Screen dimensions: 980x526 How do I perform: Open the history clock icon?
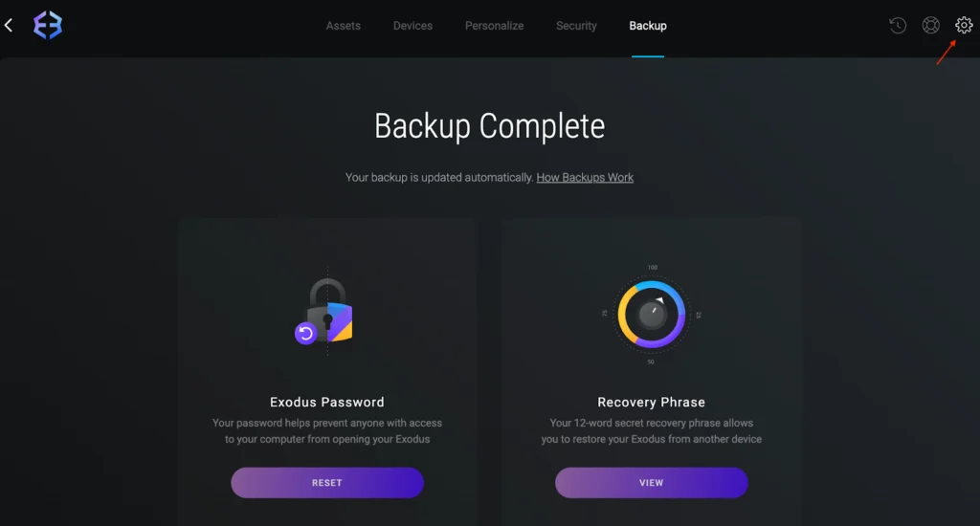pyautogui.click(x=898, y=25)
